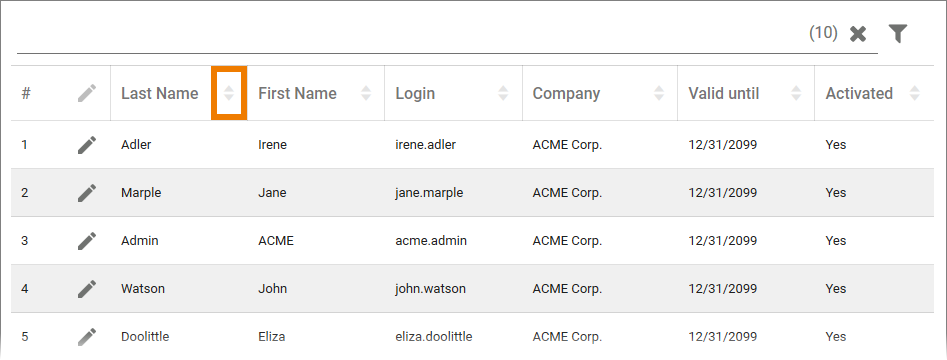
Task: Edit the Doolittle user with pencil icon
Action: tap(87, 336)
